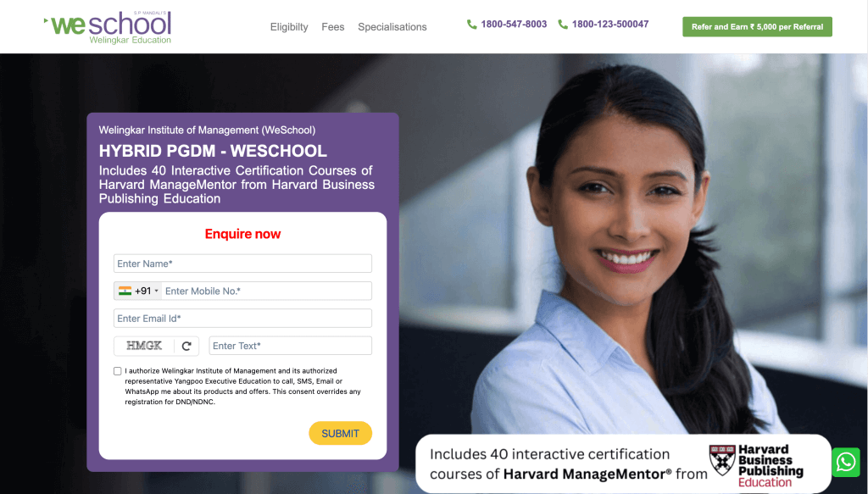This screenshot has height=494, width=868.
Task: Click Harvard Business Publishing shield logo
Action: point(722,460)
